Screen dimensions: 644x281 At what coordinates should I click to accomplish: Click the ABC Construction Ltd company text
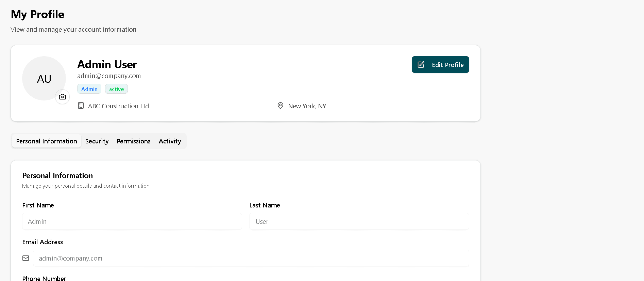coord(118,106)
